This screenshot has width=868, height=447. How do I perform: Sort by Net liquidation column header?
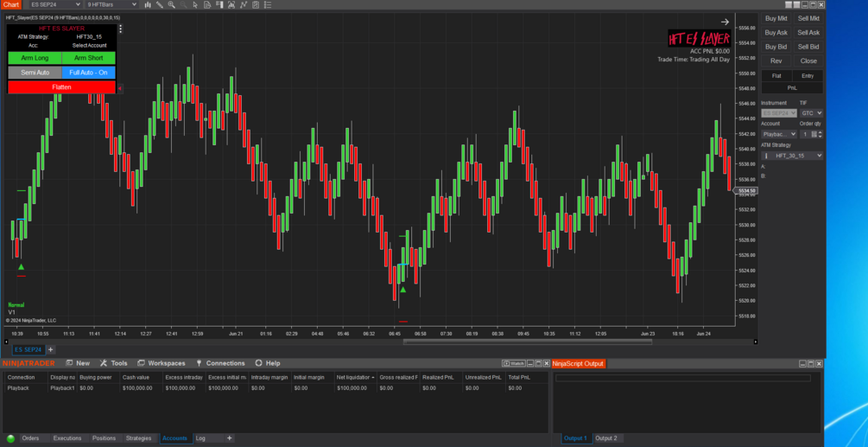(x=355, y=377)
